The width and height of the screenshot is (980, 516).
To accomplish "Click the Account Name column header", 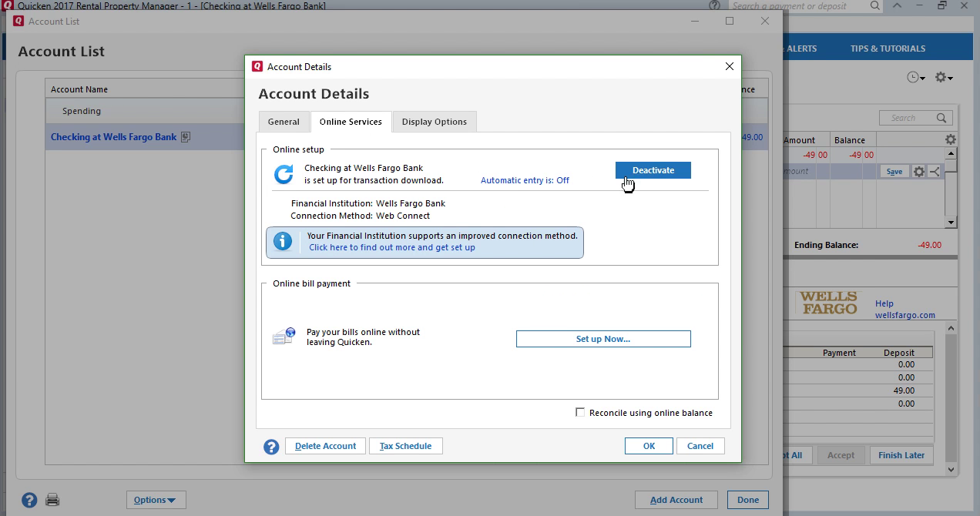I will click(79, 89).
